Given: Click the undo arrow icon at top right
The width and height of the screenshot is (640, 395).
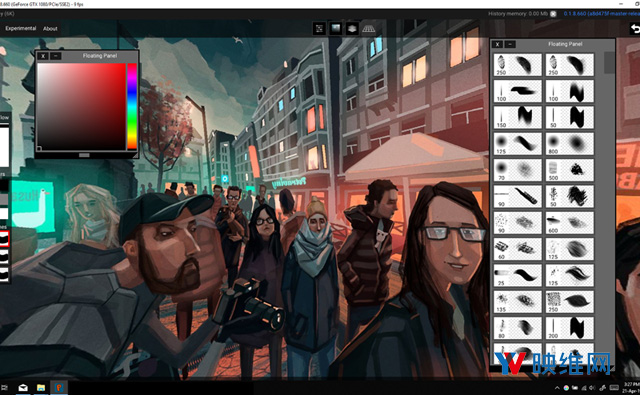Looking at the screenshot, I should 635,28.
